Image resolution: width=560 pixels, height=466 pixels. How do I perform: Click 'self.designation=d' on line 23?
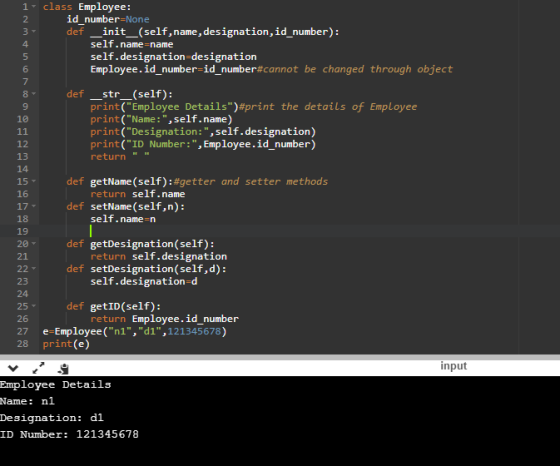click(144, 281)
